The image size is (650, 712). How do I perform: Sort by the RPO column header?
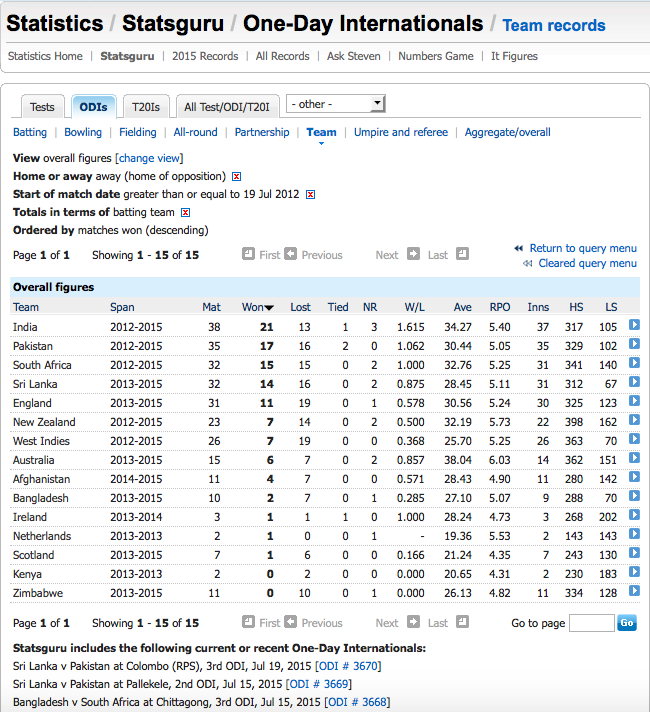(500, 307)
